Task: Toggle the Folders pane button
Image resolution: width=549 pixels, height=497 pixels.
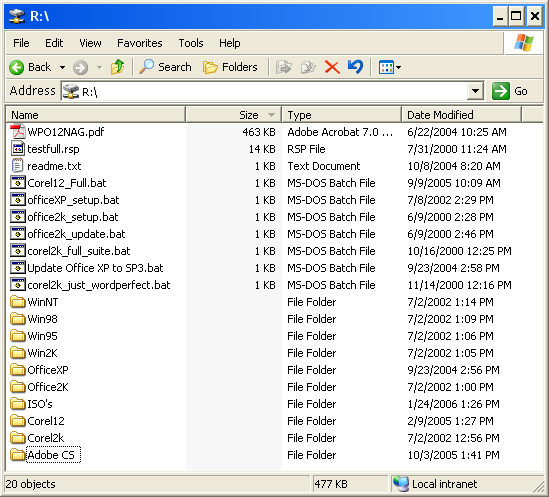Action: click(230, 67)
